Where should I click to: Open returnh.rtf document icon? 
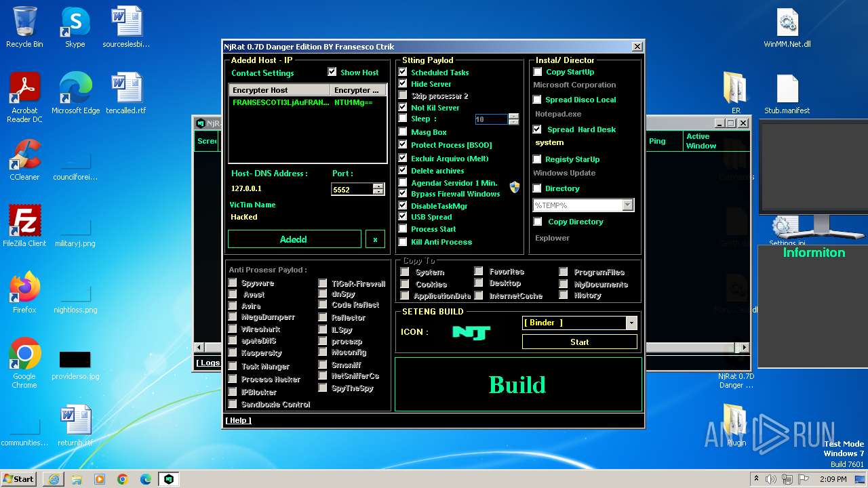tap(75, 426)
